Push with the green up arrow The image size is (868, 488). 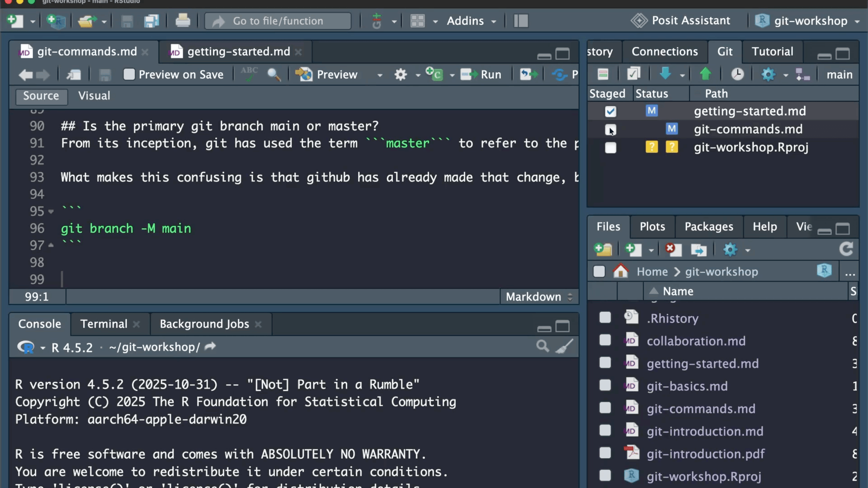pos(705,74)
